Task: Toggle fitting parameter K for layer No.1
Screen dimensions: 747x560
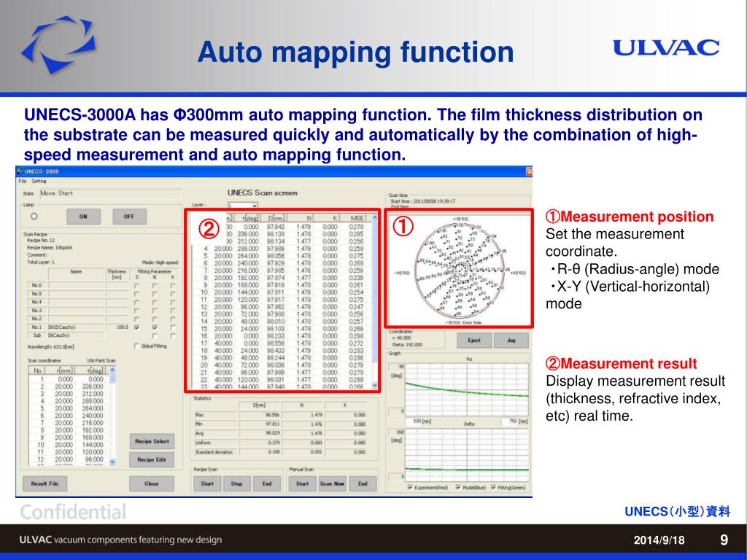Action: 172,327
